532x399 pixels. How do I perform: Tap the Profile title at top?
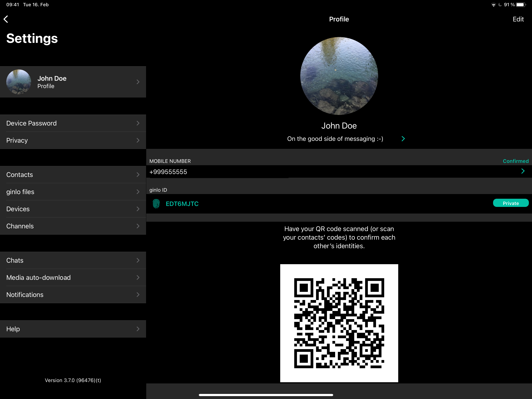pos(339,19)
